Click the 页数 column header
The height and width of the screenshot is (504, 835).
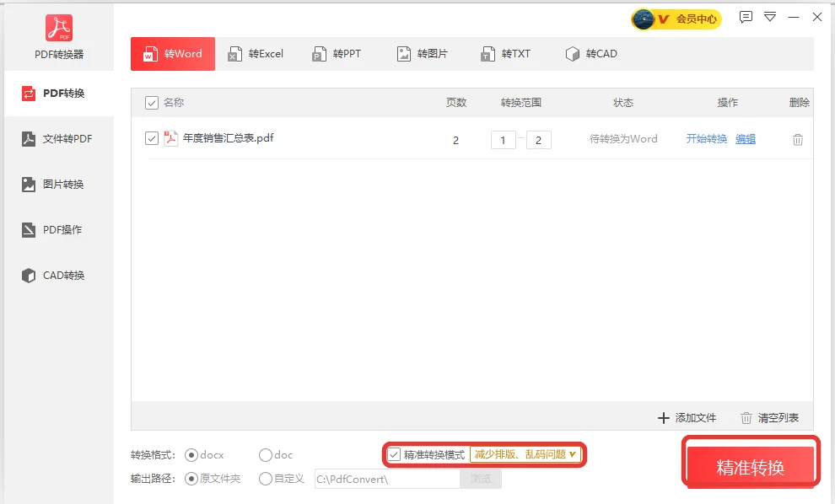point(455,103)
